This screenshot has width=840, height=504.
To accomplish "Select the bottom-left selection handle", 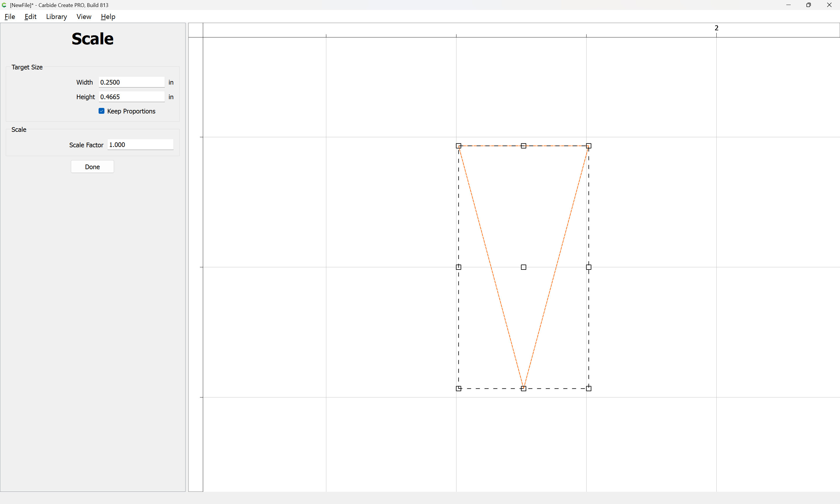I will click(459, 388).
